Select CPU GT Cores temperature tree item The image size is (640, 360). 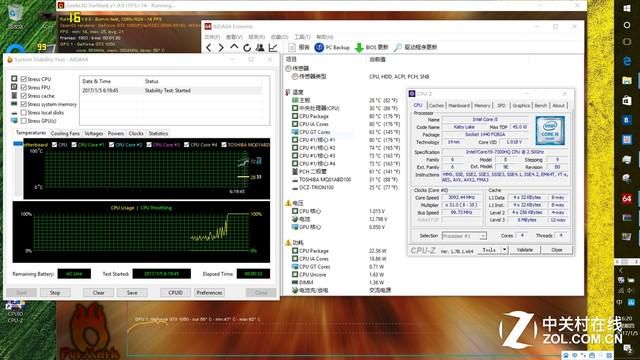[314, 132]
